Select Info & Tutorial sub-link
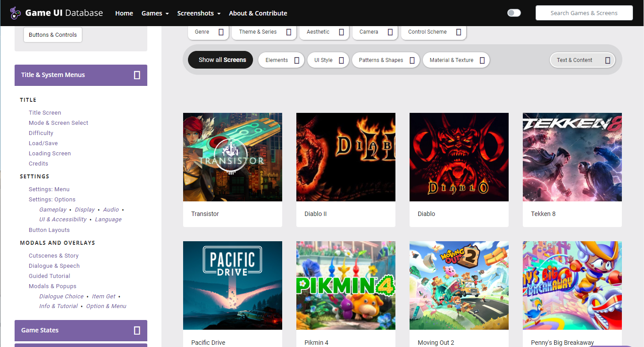 [58, 306]
